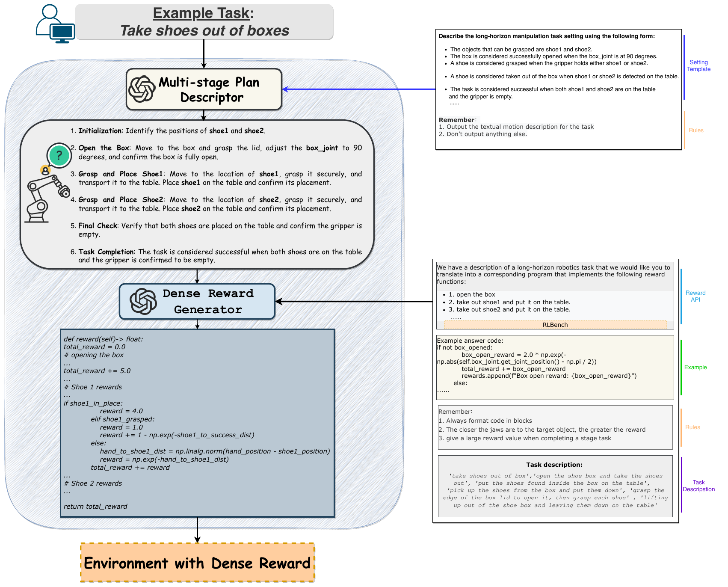Select the Dense Reward Generator box

(x=197, y=302)
